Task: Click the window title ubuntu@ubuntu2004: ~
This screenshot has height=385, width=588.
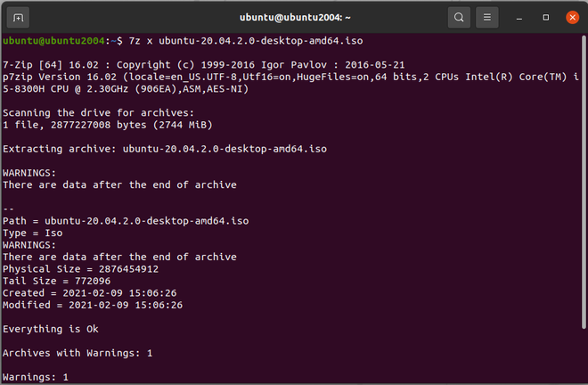Action: pos(293,17)
